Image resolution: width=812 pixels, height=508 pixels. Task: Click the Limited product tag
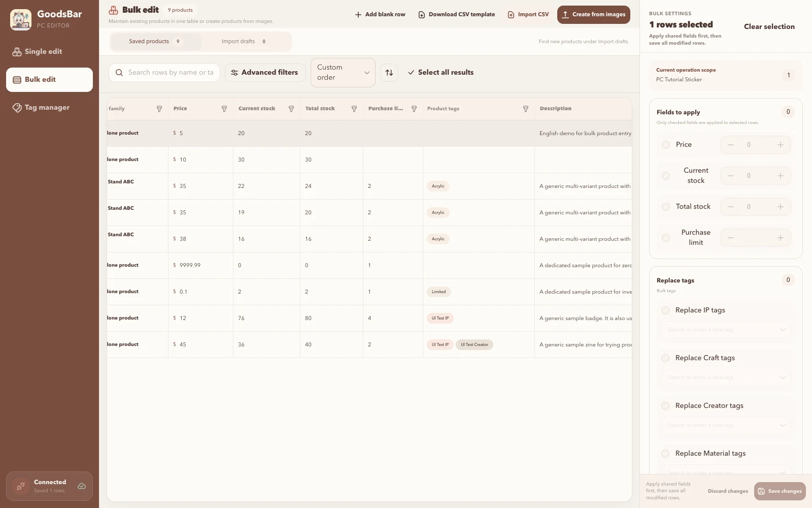tap(439, 292)
